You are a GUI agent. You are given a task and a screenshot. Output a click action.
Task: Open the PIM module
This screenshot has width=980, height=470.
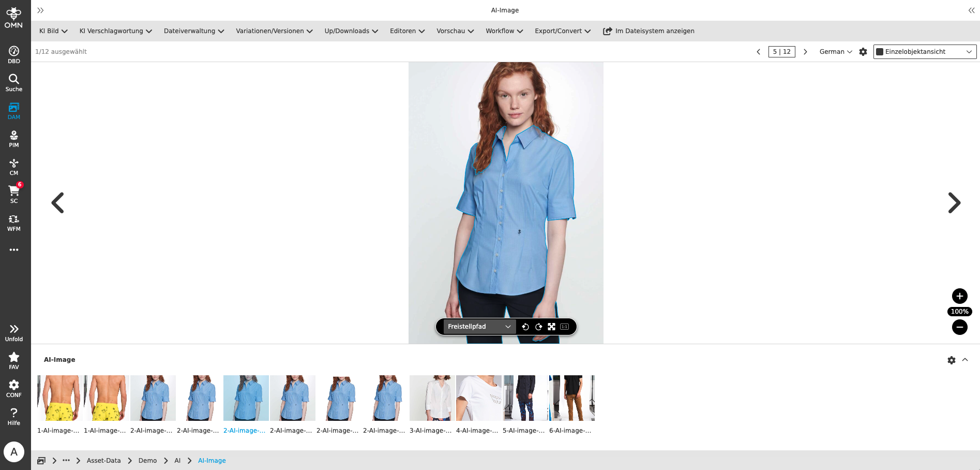(x=13, y=138)
